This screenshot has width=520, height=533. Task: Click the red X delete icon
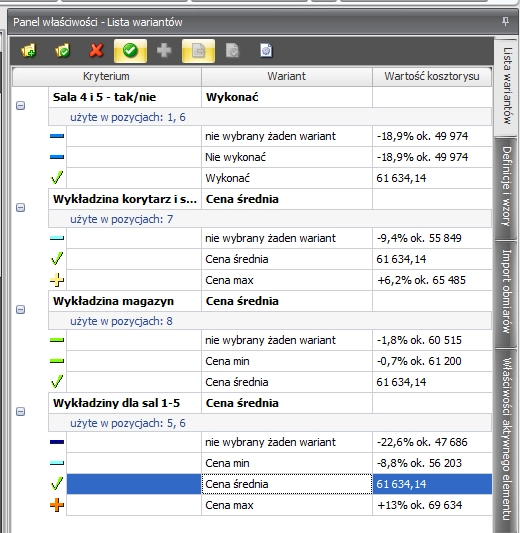pos(97,51)
